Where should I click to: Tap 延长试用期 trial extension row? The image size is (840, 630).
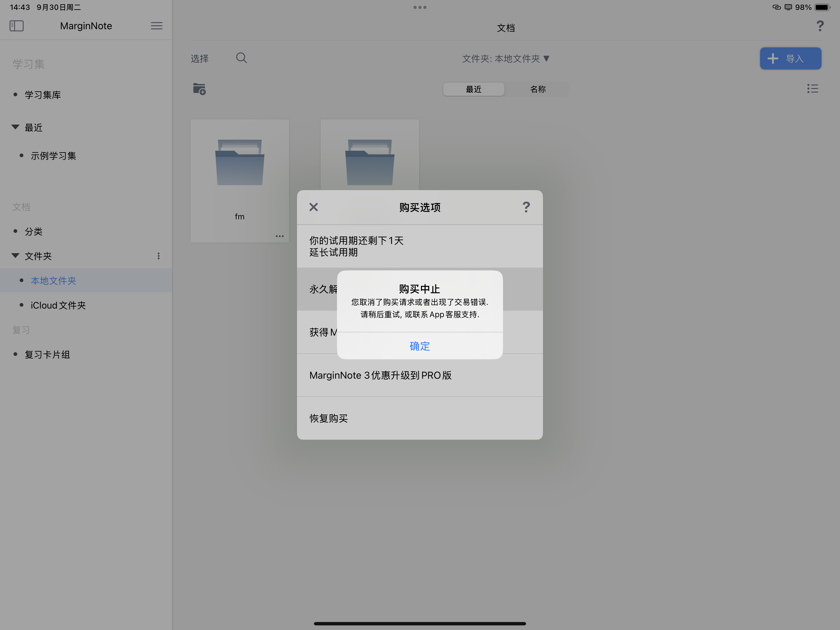420,246
